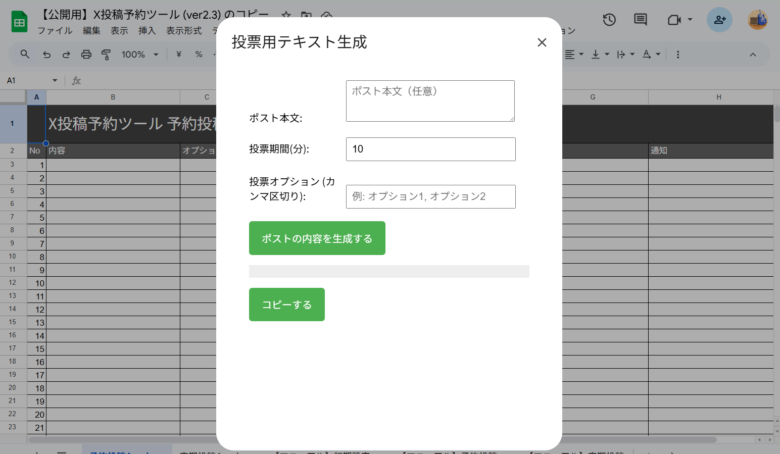
Task: Click the undo arrow icon
Action: click(x=46, y=54)
